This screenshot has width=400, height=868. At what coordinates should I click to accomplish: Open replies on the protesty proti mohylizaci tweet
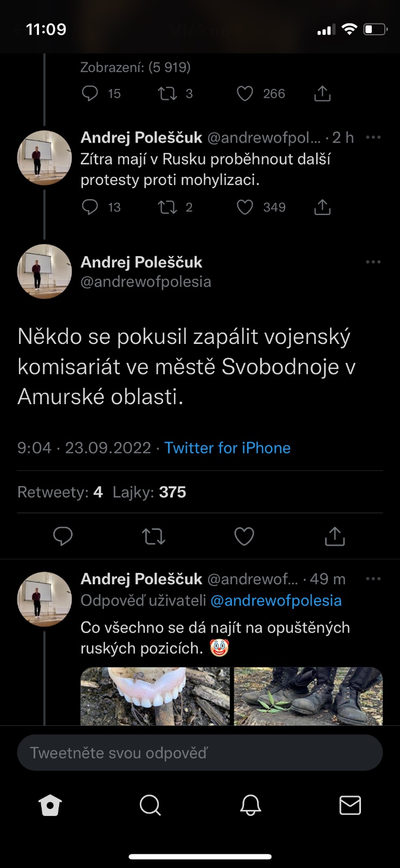90,207
